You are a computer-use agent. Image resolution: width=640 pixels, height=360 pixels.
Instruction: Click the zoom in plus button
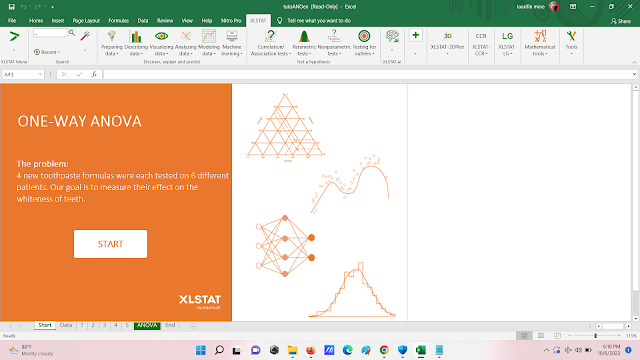[x=619, y=336]
